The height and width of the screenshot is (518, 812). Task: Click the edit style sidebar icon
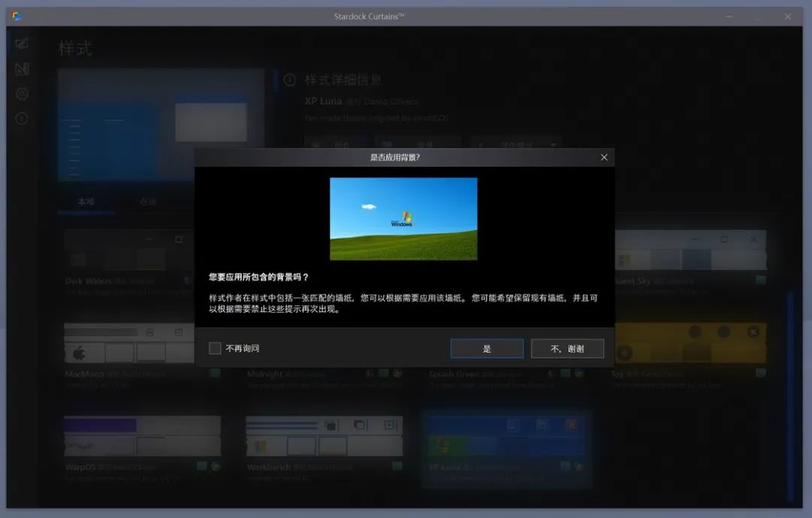[x=22, y=68]
